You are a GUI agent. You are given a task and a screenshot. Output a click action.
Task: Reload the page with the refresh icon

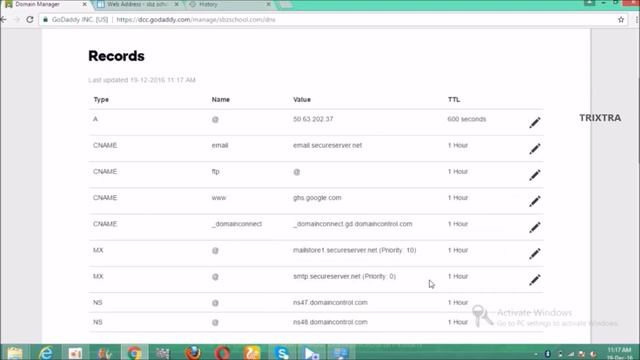30,19
